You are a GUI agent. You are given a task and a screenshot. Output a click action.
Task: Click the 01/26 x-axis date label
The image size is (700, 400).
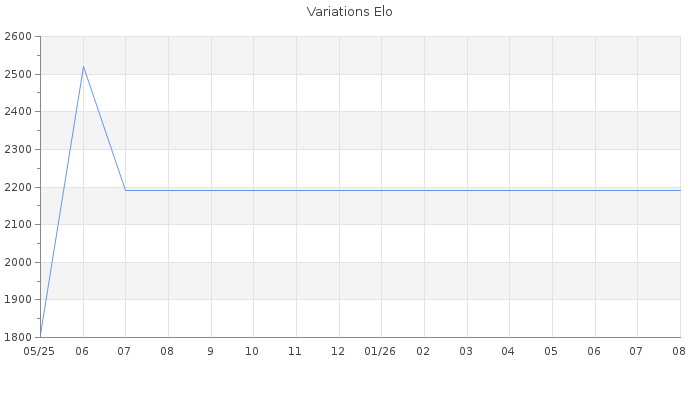coord(380,351)
